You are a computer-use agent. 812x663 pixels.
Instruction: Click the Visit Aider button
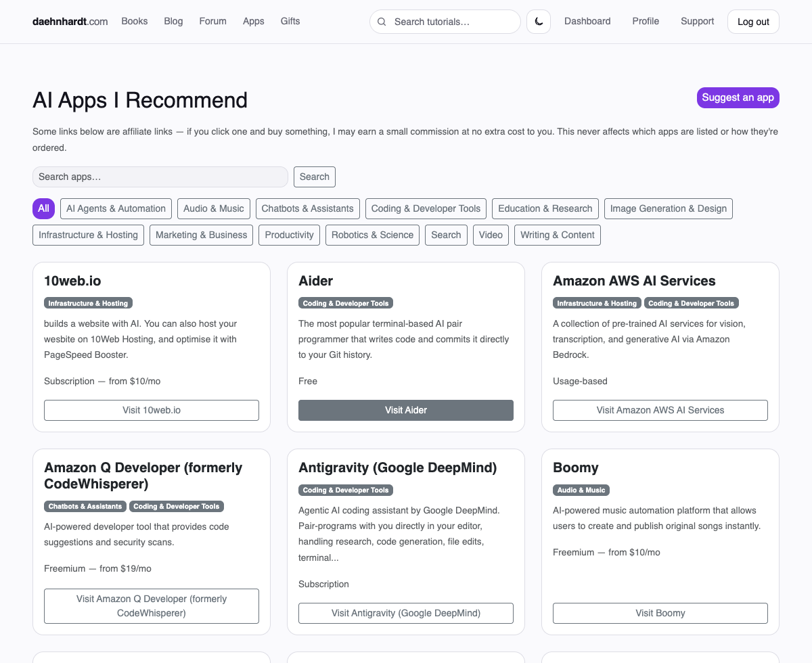406,410
